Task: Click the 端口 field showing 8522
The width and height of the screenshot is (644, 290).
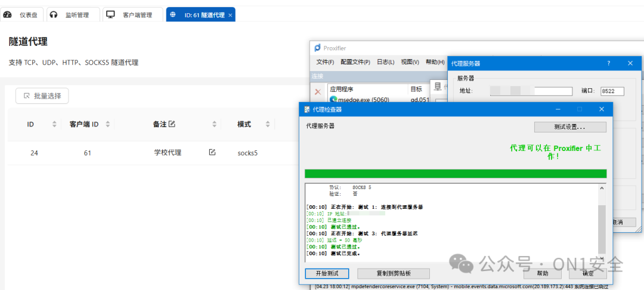Action: (612, 91)
